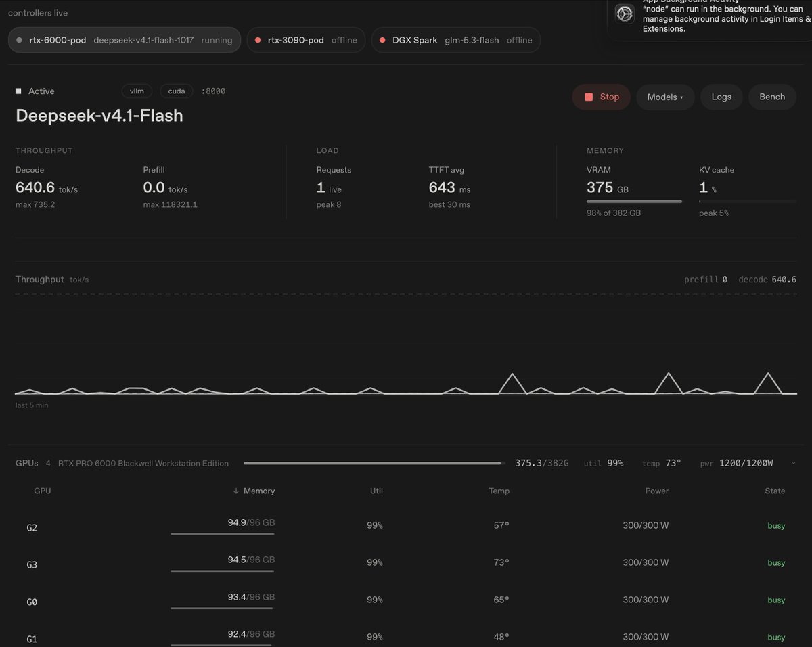Click the G3 memory value 94.5/96 GB
The height and width of the screenshot is (647, 812).
[x=251, y=560]
